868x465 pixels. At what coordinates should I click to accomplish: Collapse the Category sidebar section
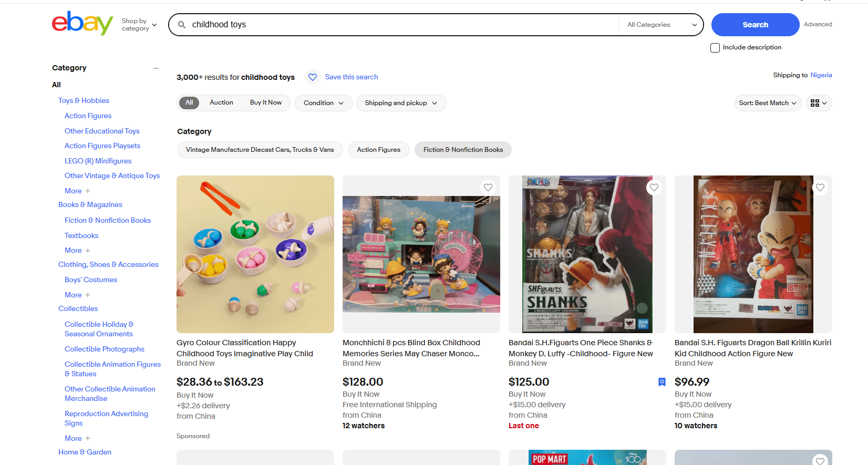156,68
